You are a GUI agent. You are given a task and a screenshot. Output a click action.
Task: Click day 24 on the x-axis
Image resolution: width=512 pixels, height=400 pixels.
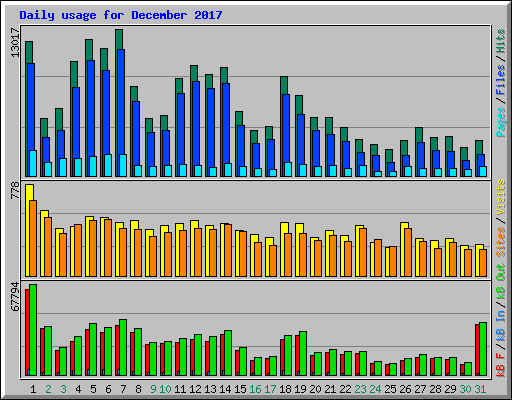pyautogui.click(x=375, y=389)
